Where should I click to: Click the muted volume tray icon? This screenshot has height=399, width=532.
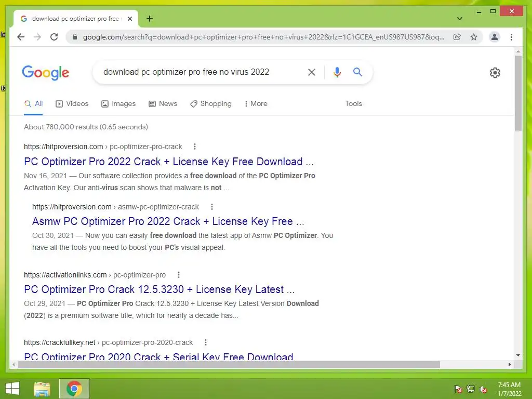coord(483,389)
